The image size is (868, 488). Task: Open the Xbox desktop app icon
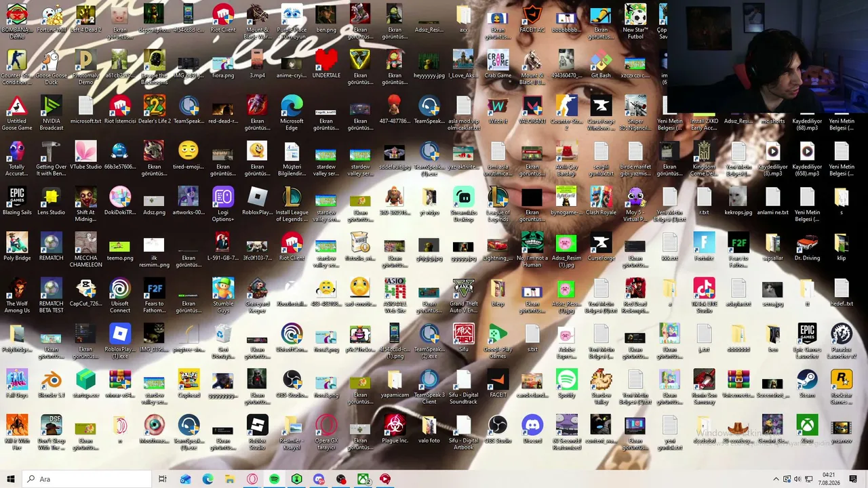point(807,428)
